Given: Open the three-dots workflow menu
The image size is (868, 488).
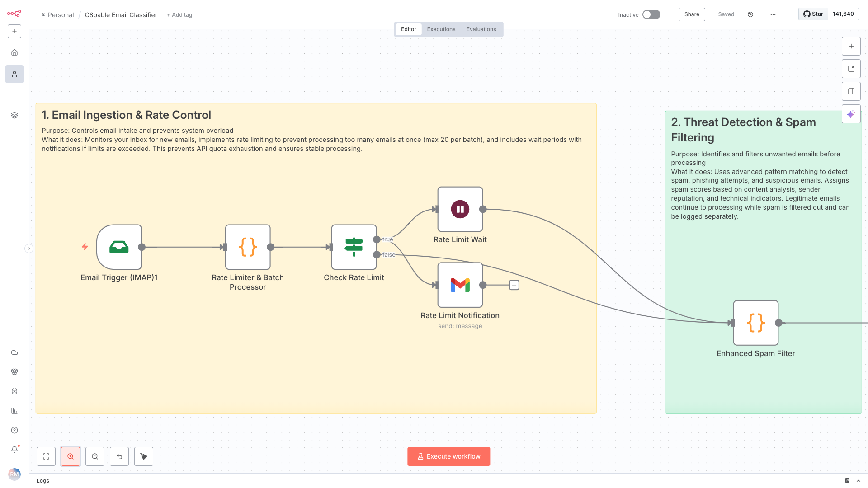Looking at the screenshot, I should click(x=773, y=14).
